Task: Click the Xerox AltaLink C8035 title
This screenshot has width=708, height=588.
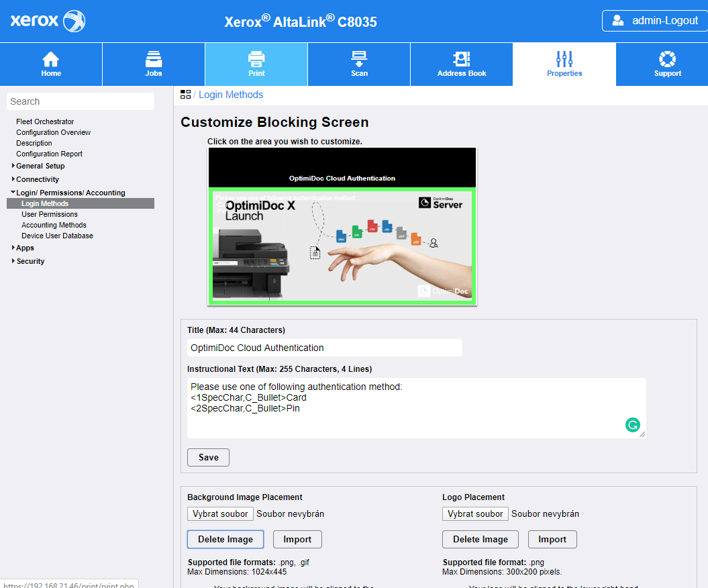Action: click(301, 21)
